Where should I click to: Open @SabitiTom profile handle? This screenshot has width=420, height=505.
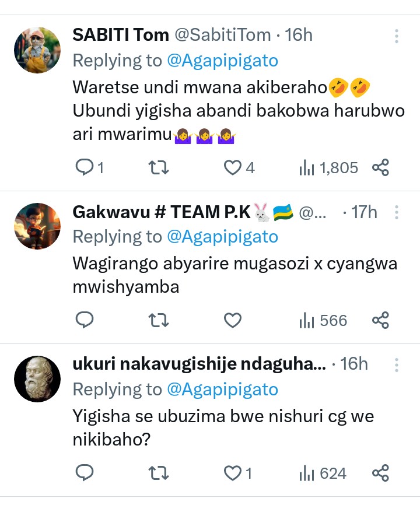tap(223, 35)
